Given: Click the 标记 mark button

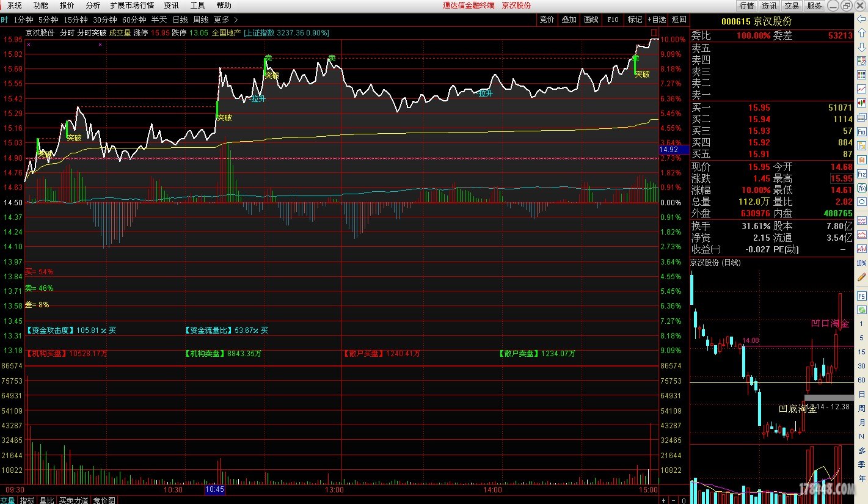Looking at the screenshot, I should click(x=635, y=20).
